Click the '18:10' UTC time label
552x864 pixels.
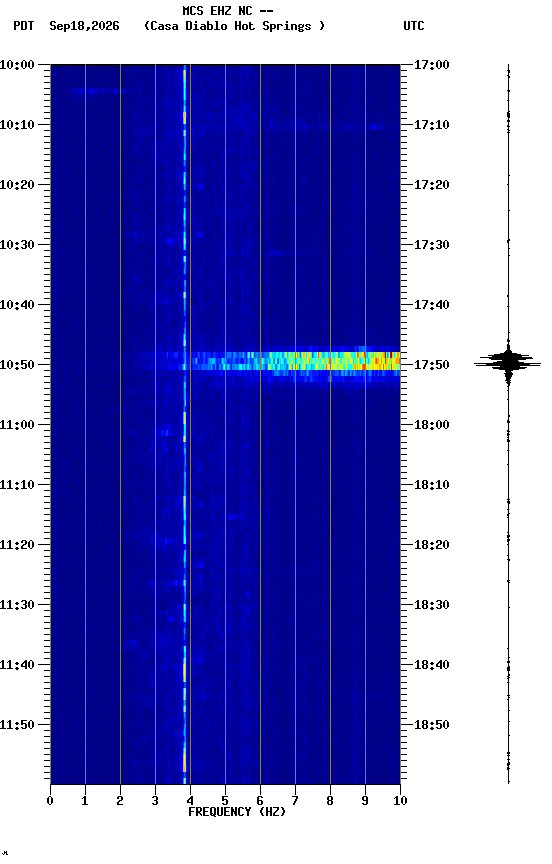[432, 485]
